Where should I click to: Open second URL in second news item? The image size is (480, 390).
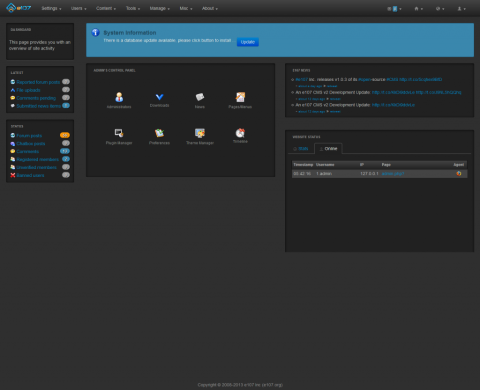(x=439, y=92)
